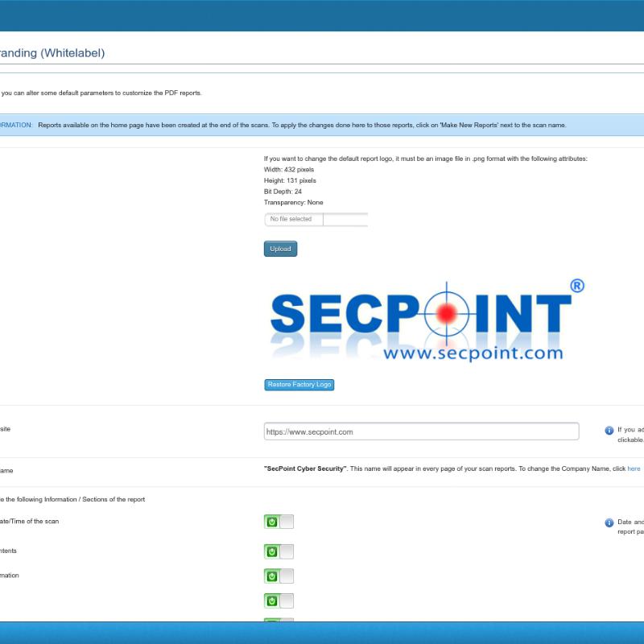The image size is (644, 644).
Task: Toggle Date/Time of the scan switch
Action: (x=279, y=522)
